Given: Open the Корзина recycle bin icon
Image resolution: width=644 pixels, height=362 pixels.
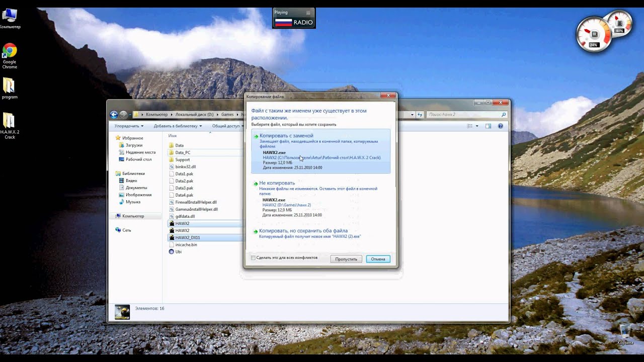Looking at the screenshot, I should click(625, 334).
